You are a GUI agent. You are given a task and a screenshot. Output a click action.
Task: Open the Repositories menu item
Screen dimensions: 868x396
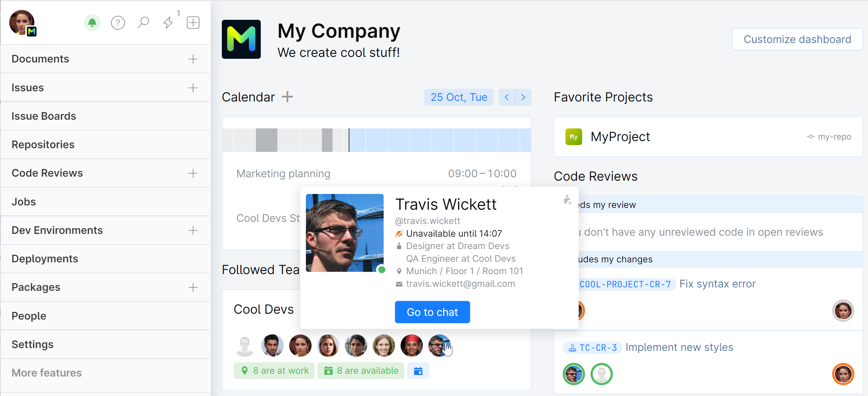coord(43,144)
